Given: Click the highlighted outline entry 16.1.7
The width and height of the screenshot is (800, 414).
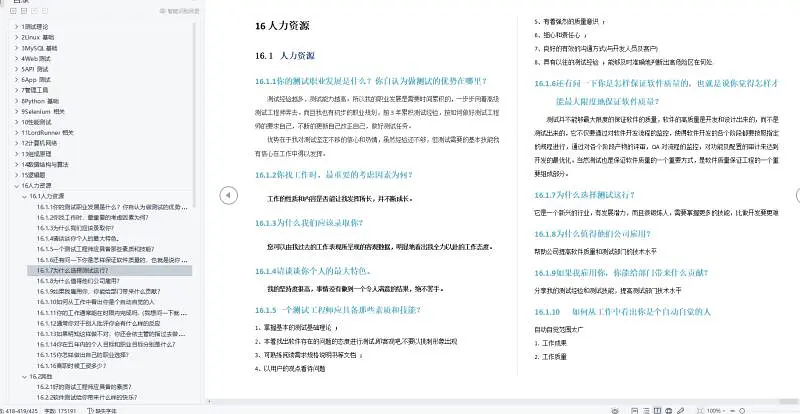Looking at the screenshot, I should [110, 271].
